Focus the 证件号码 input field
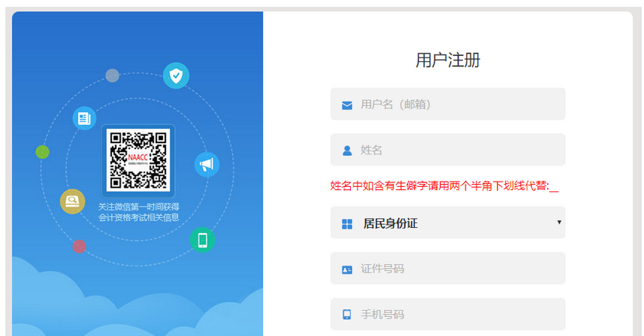 tap(448, 269)
